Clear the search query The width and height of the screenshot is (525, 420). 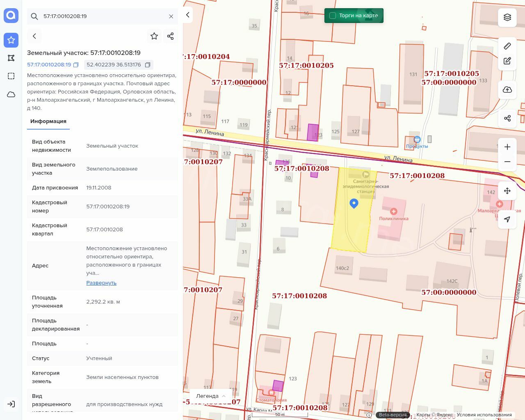click(171, 16)
